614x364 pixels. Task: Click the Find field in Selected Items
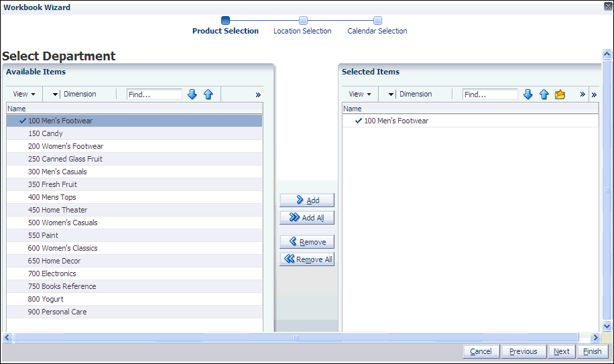(490, 95)
